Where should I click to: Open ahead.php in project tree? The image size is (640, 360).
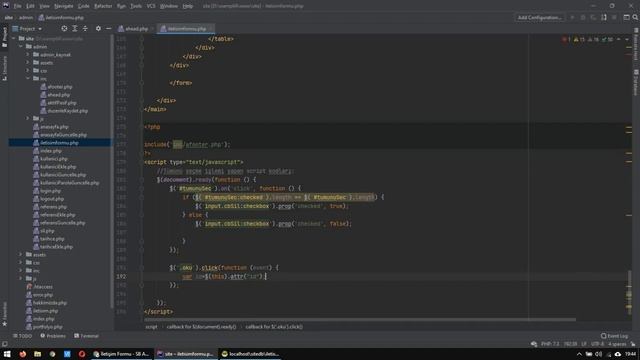click(x=55, y=95)
